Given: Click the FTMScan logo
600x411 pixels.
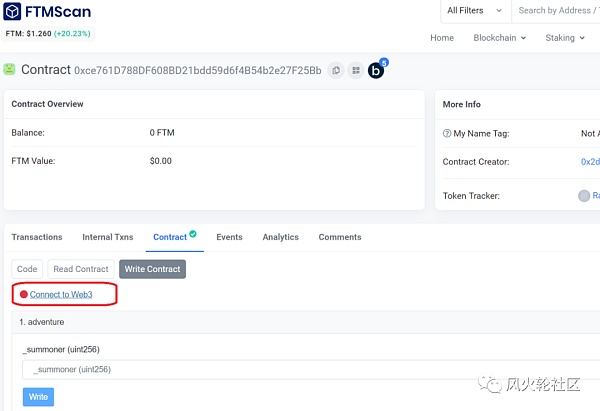Looking at the screenshot, I should [x=47, y=11].
